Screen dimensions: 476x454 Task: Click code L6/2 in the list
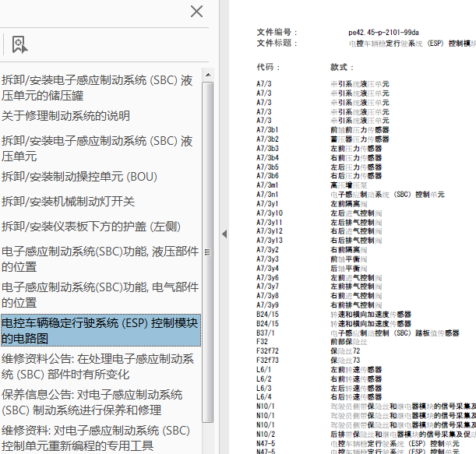tap(264, 379)
